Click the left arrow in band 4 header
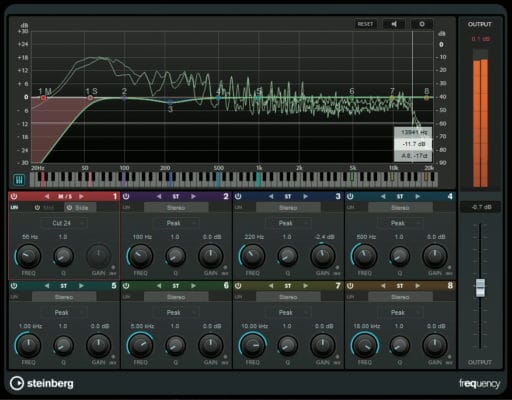The height and width of the screenshot is (400, 512). tap(383, 196)
